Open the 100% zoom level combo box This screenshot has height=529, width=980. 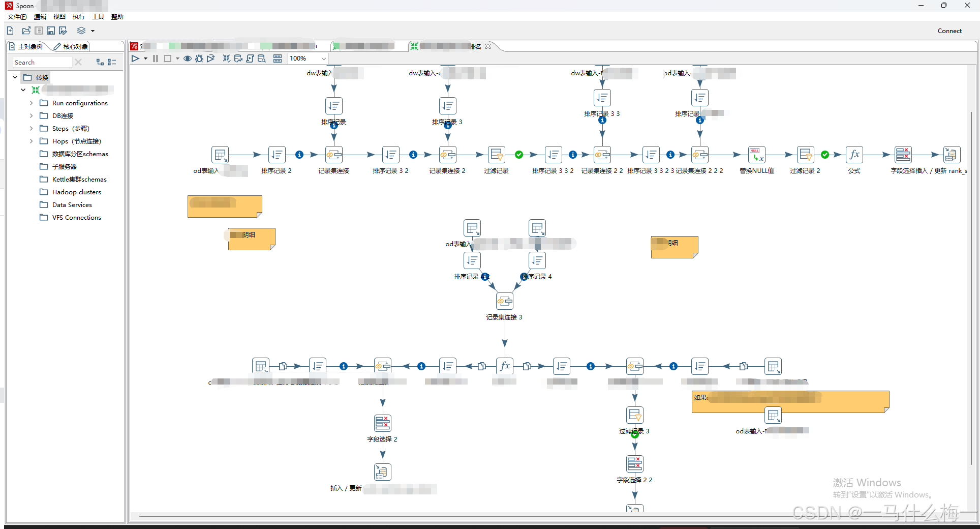(308, 58)
